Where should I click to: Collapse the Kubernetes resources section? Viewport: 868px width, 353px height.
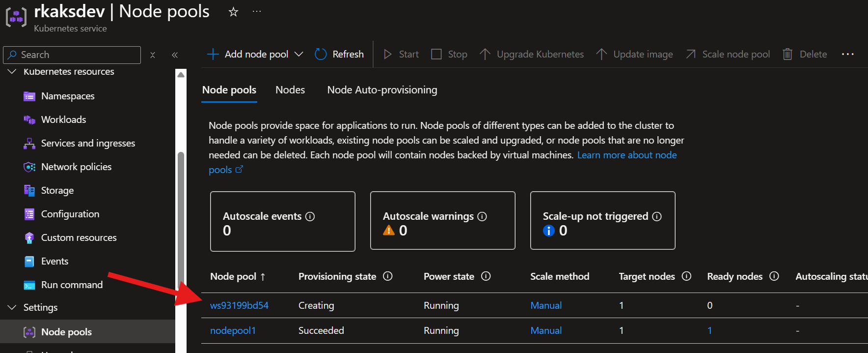(12, 72)
